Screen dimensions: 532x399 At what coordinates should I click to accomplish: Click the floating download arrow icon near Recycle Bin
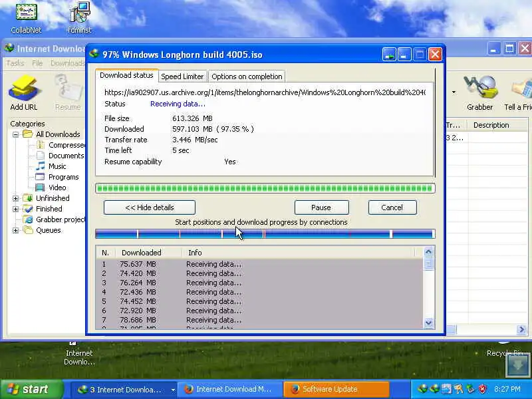click(x=517, y=365)
